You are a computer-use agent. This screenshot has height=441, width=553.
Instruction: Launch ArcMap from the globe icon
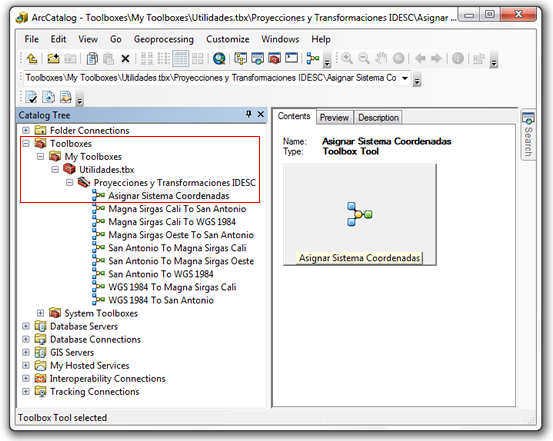point(219,58)
